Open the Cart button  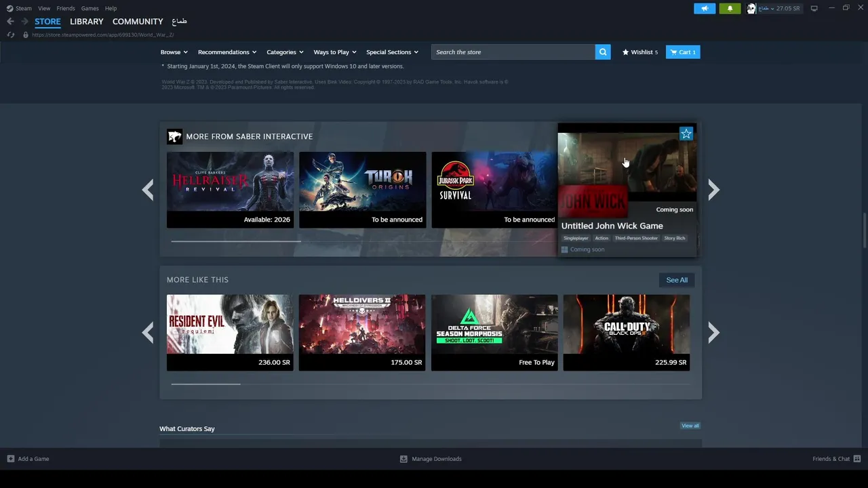coord(683,52)
